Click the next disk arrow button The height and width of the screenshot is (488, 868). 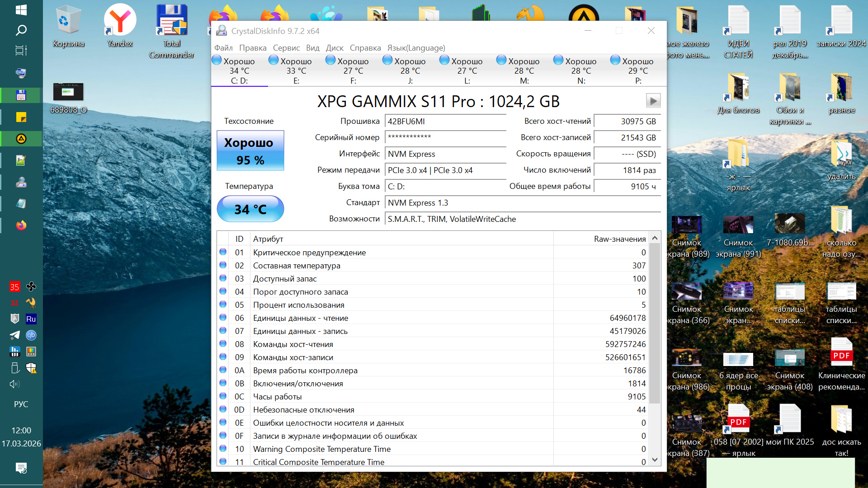tap(653, 101)
